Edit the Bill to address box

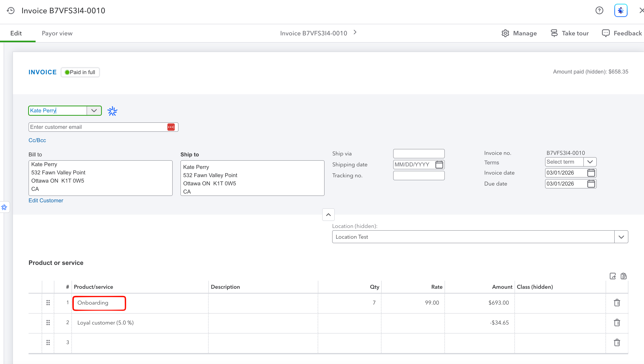pyautogui.click(x=100, y=178)
